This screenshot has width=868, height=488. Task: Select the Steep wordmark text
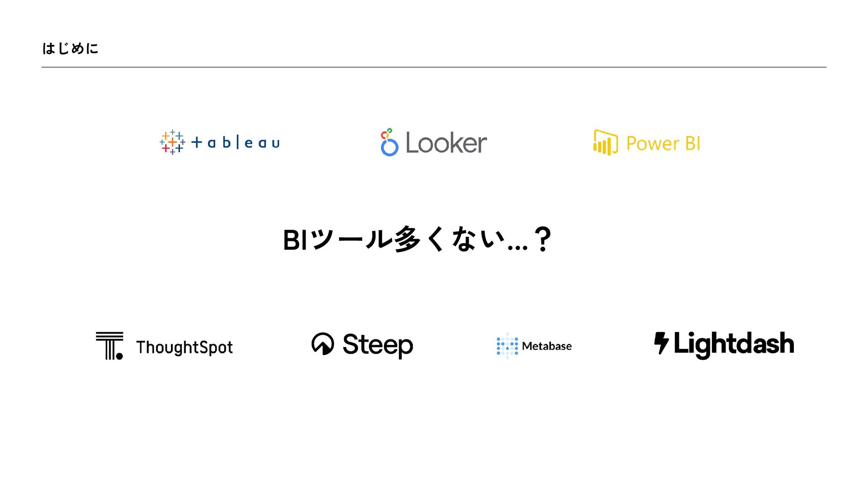point(378,345)
